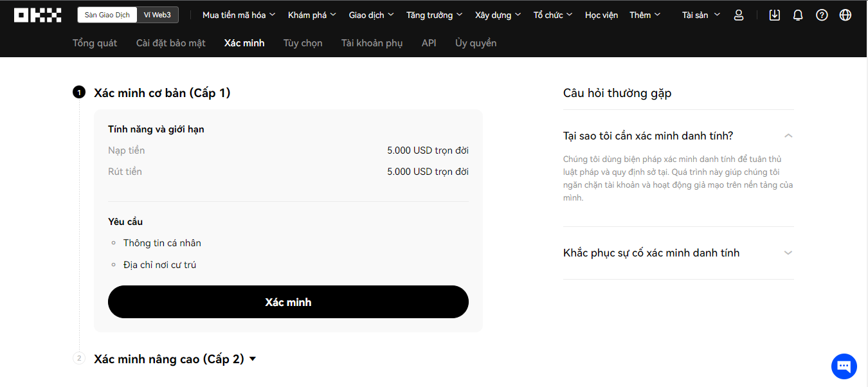The image size is (868, 387).
Task: Open the API tab
Action: pos(428,42)
